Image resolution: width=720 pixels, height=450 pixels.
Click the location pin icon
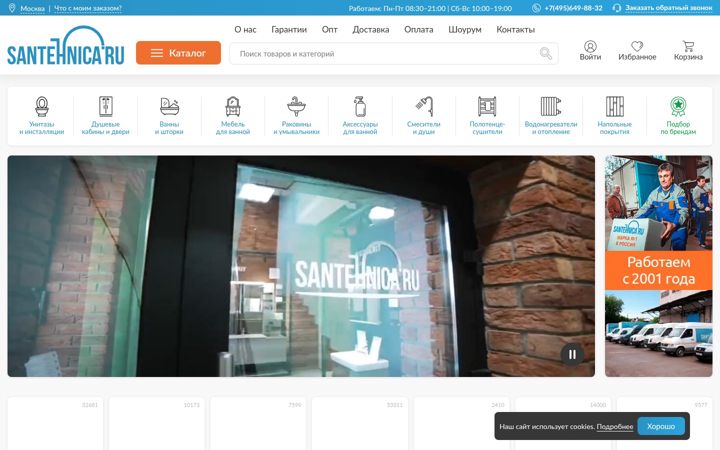[x=12, y=8]
